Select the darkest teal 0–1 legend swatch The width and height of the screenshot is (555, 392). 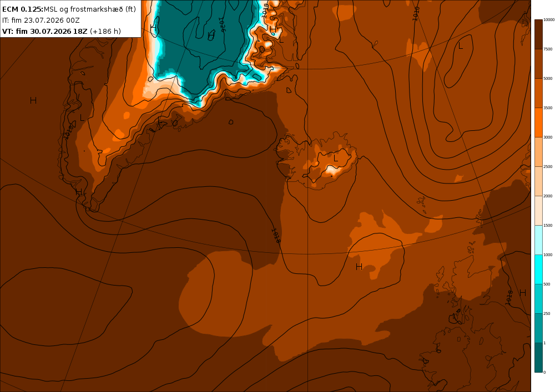pos(538,358)
